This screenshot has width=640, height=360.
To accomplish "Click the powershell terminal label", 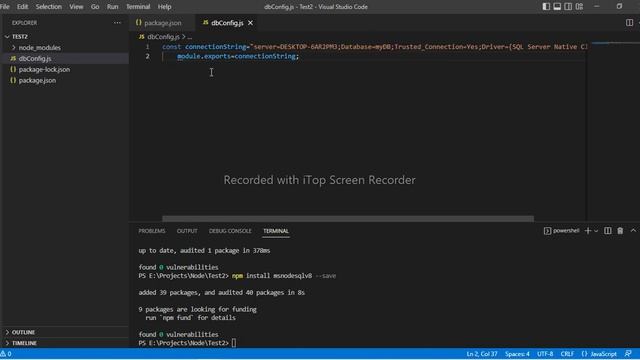I will pyautogui.click(x=562, y=231).
